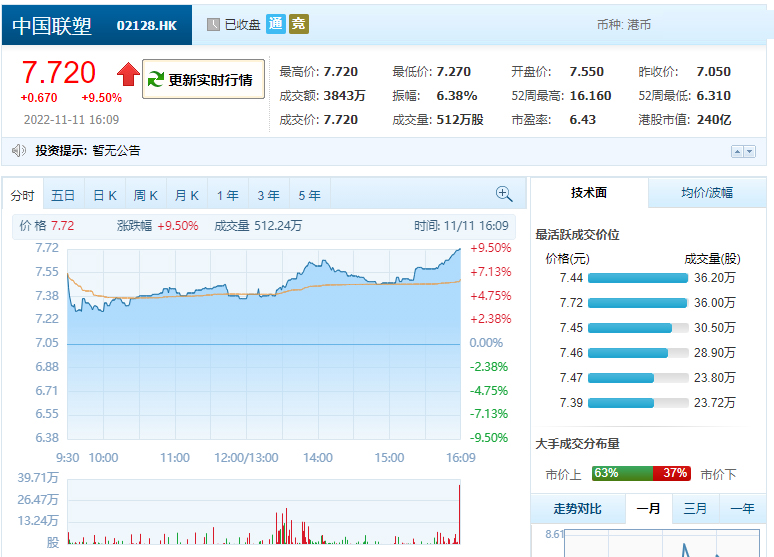The width and height of the screenshot is (774, 557).
Task: Click the 52周最低 value 6.310
Action: pos(714,95)
